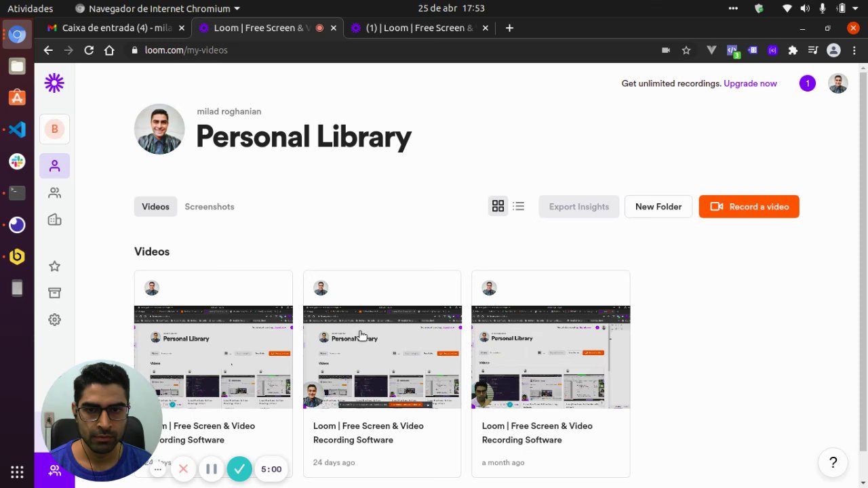Open the video thumbnail from a month ago

point(551,357)
